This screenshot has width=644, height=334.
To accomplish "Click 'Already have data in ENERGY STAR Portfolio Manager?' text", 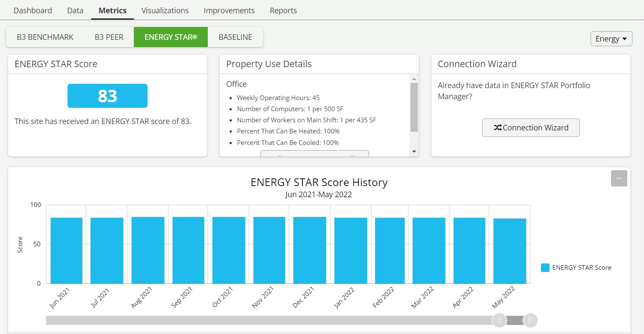I will pyautogui.click(x=514, y=91).
